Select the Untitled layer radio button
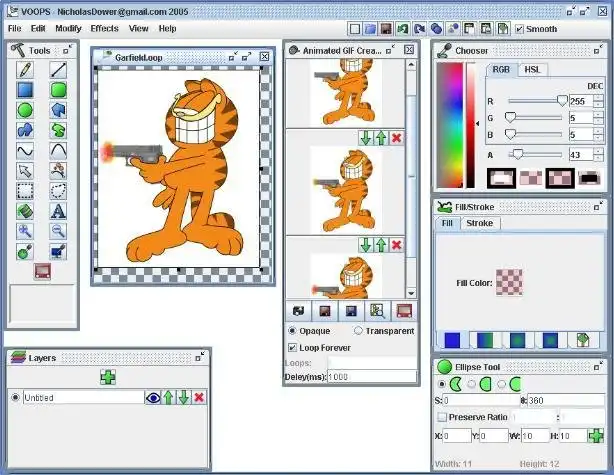This screenshot has height=475, width=614. tap(15, 398)
